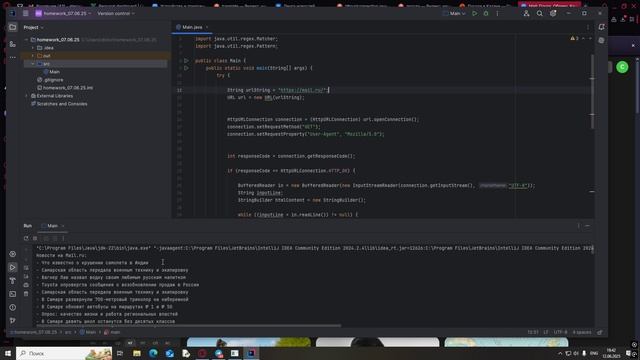Click the LF line separator in status bar
Screen dimensions: 640x360
click(546, 332)
